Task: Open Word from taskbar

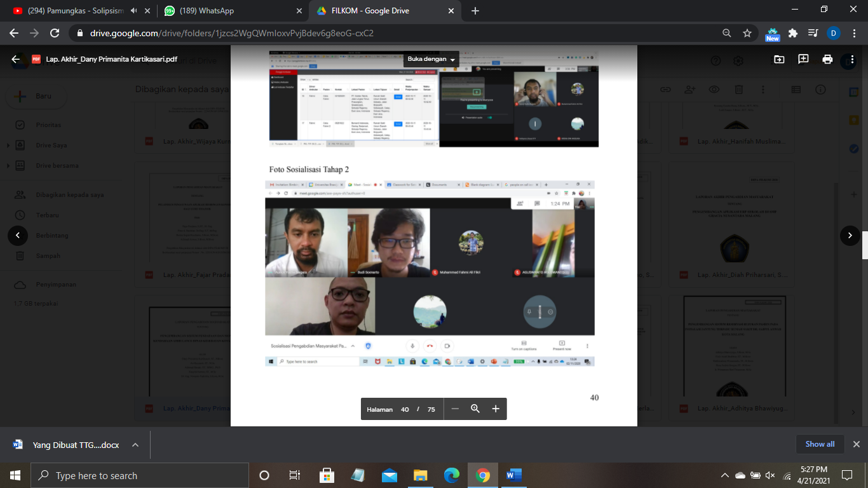Action: coord(514,475)
